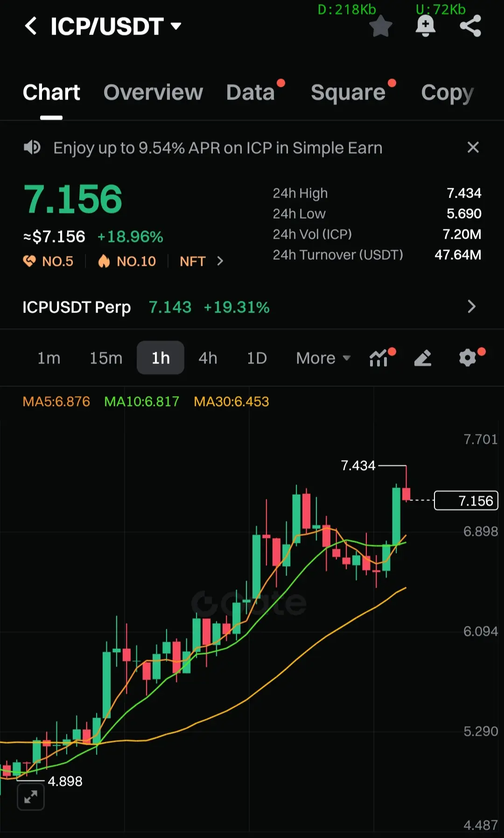The width and height of the screenshot is (504, 838).
Task: Open the Copy tab
Action: [x=447, y=92]
